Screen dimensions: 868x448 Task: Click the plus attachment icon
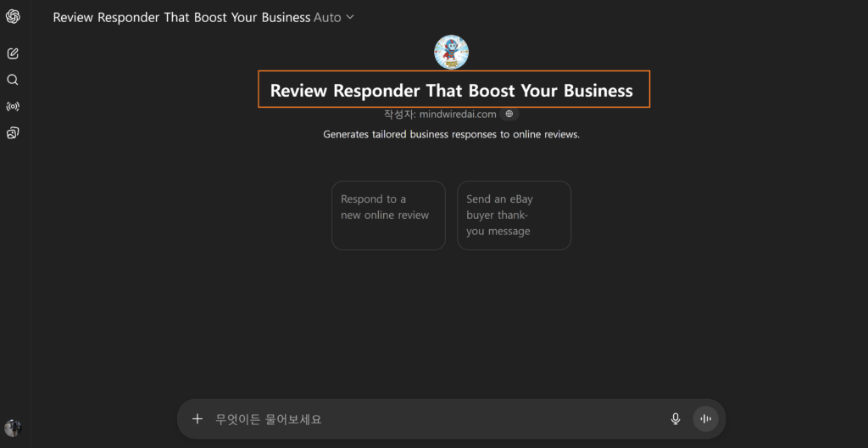[x=197, y=418]
